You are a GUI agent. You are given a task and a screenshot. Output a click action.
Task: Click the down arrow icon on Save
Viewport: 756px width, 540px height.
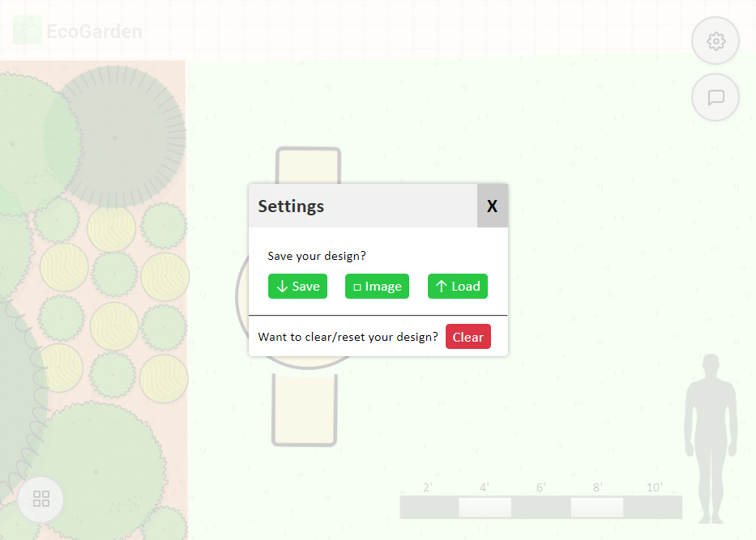(x=282, y=287)
